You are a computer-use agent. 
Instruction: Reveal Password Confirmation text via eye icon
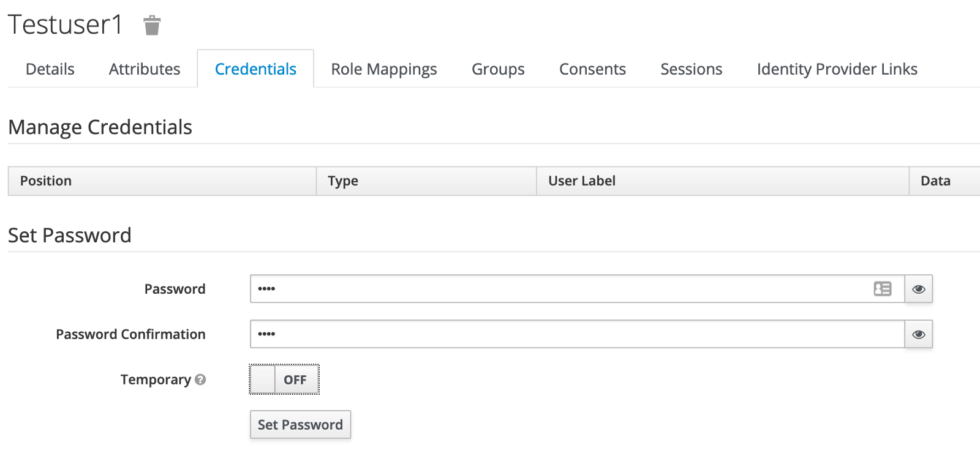(x=918, y=334)
